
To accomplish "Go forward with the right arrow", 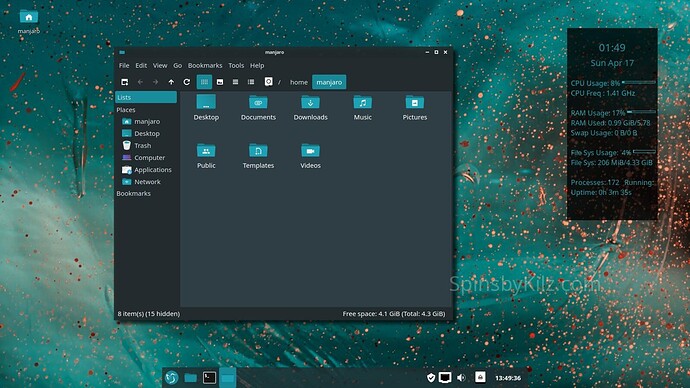I will [x=155, y=82].
